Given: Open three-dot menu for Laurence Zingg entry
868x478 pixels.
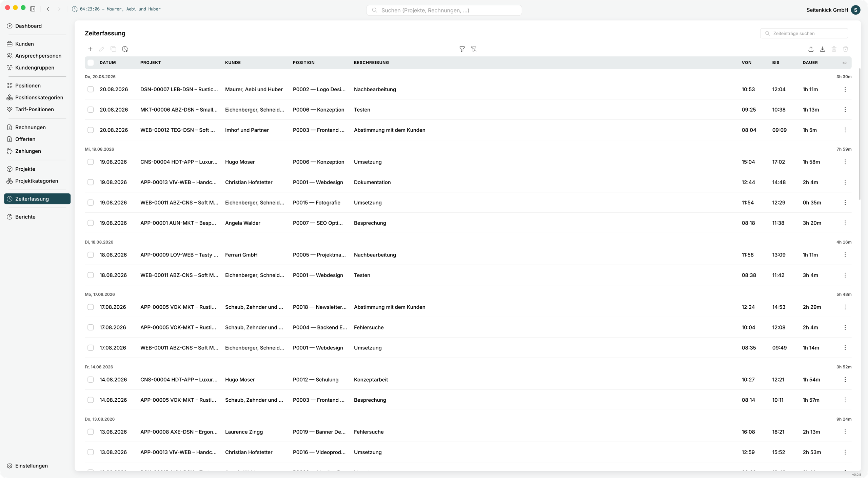Looking at the screenshot, I should pos(845,432).
